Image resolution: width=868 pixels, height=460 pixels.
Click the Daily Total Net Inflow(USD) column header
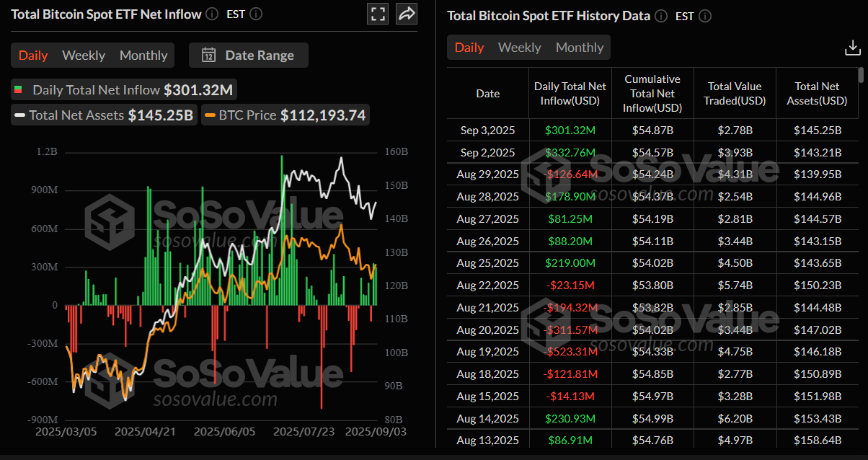pos(570,94)
